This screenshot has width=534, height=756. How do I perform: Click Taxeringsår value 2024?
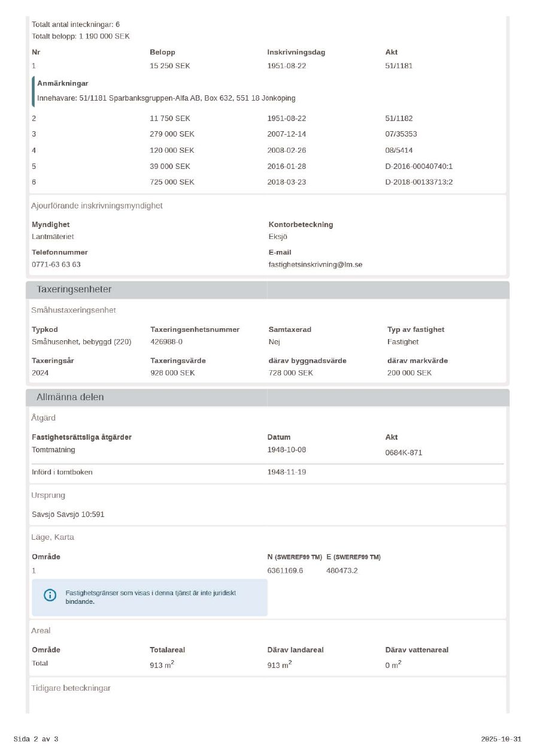[40, 373]
